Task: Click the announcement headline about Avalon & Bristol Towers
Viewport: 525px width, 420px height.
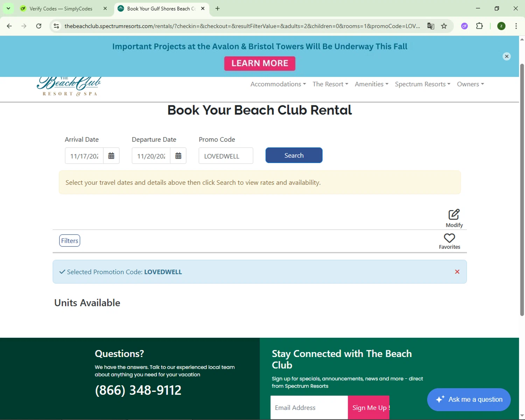Action: point(260,47)
